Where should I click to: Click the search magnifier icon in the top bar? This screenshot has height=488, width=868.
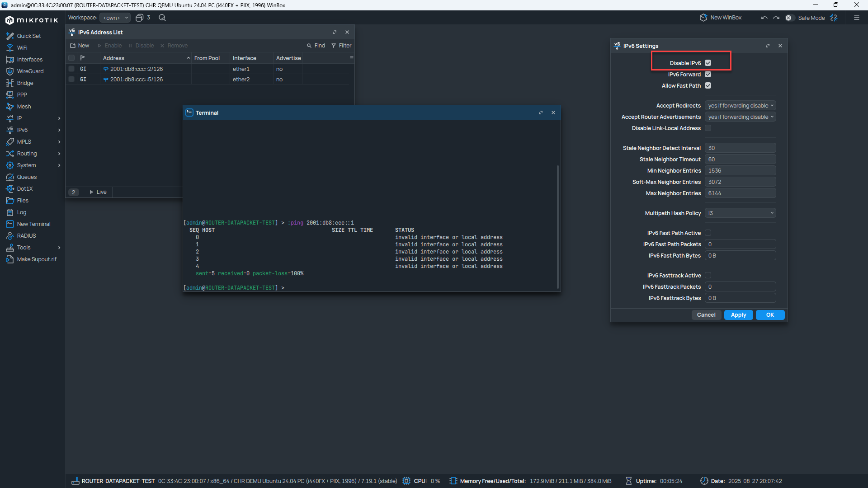coord(162,18)
